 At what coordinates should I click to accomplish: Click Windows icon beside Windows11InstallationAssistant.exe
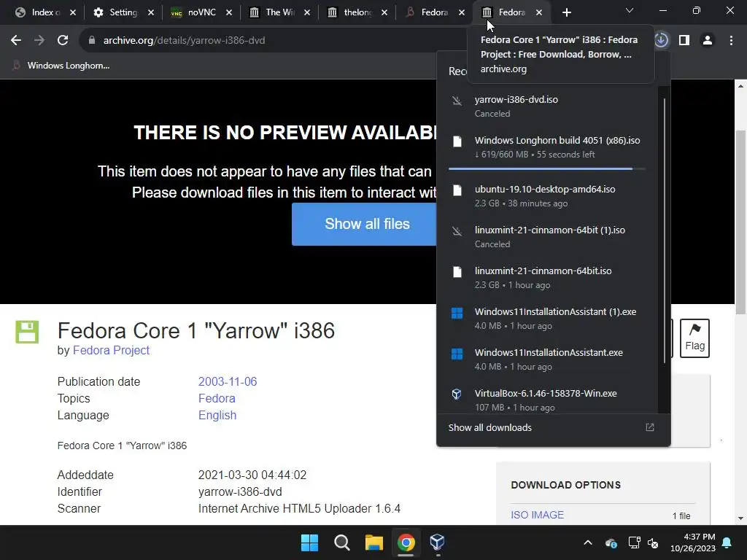[457, 354]
